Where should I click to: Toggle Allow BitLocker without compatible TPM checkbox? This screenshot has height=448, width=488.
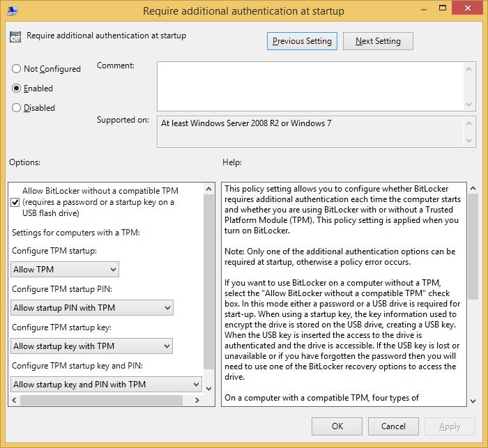tap(16, 202)
